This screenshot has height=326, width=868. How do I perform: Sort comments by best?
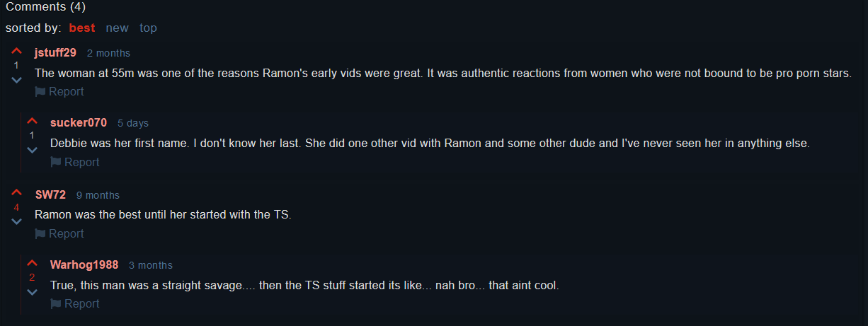[82, 28]
